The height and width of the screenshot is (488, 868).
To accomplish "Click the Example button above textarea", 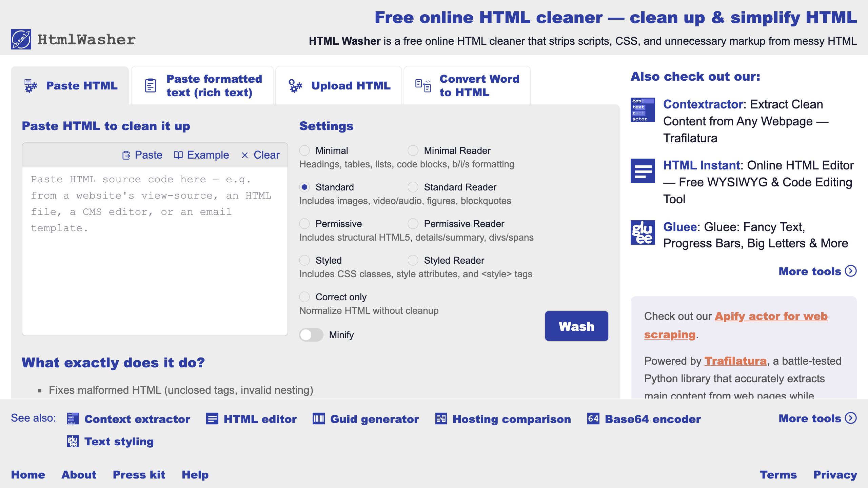I will click(x=201, y=155).
